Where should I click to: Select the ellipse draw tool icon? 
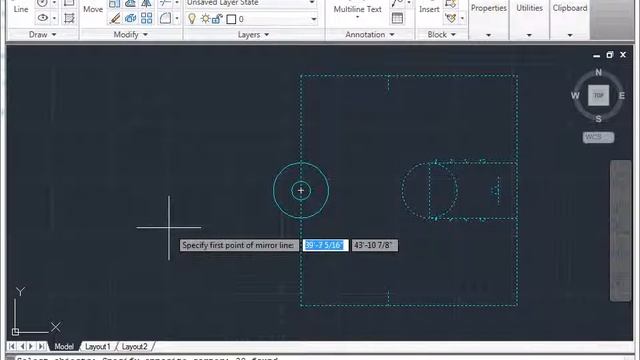tap(42, 18)
